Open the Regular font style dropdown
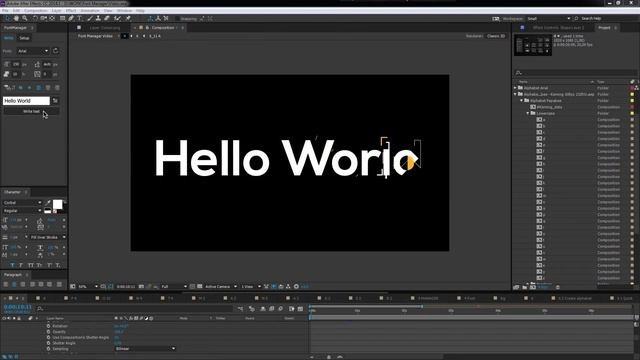Image resolution: width=640 pixels, height=360 pixels. click(22, 211)
